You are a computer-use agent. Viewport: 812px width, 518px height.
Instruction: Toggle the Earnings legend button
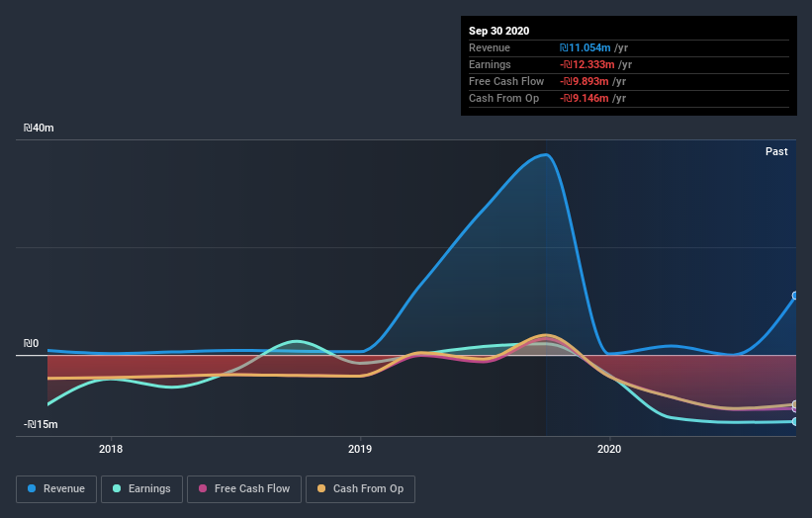pos(141,489)
